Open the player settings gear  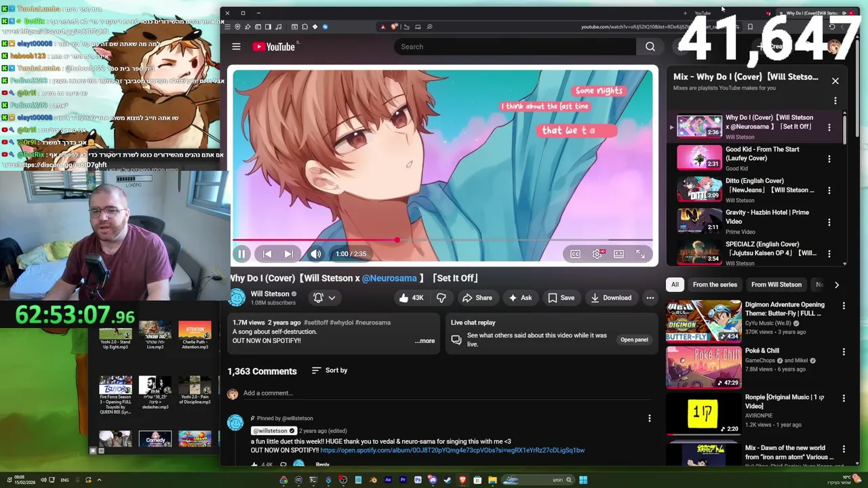pyautogui.click(x=597, y=254)
